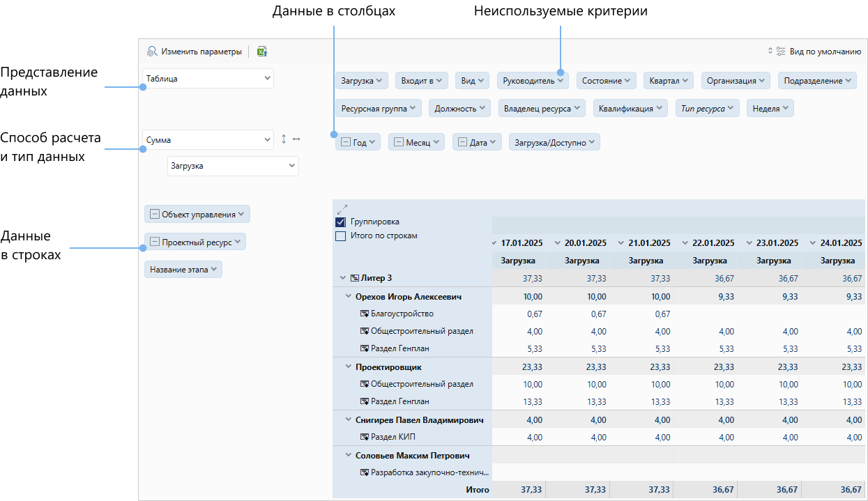868x501 pixels.
Task: Collapse the Год column field minus box
Action: tap(346, 141)
